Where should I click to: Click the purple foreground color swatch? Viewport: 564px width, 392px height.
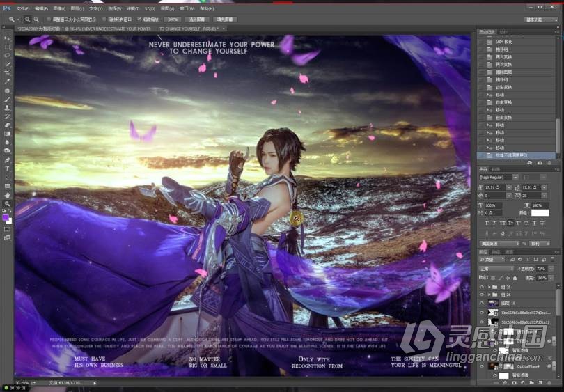(x=6, y=217)
